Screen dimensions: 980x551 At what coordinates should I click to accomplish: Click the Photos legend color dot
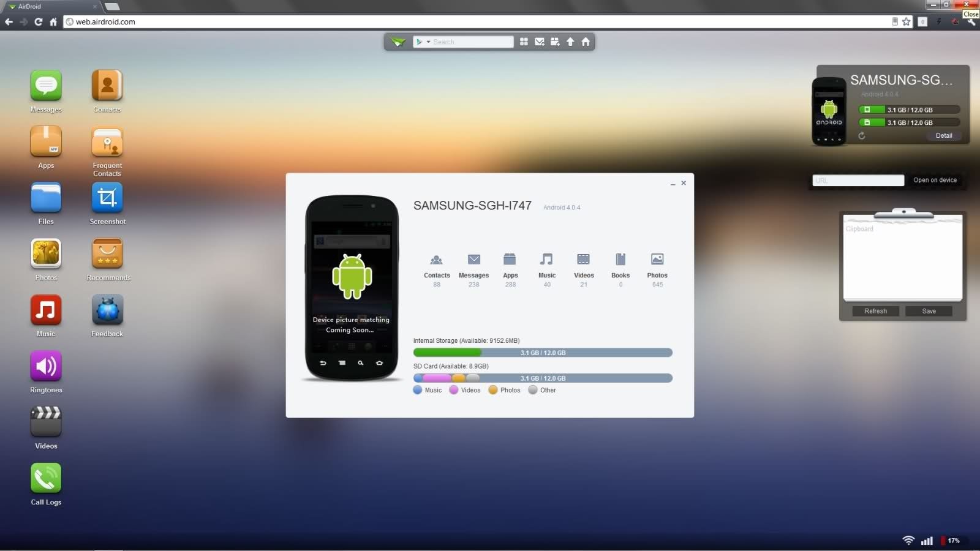pos(493,390)
